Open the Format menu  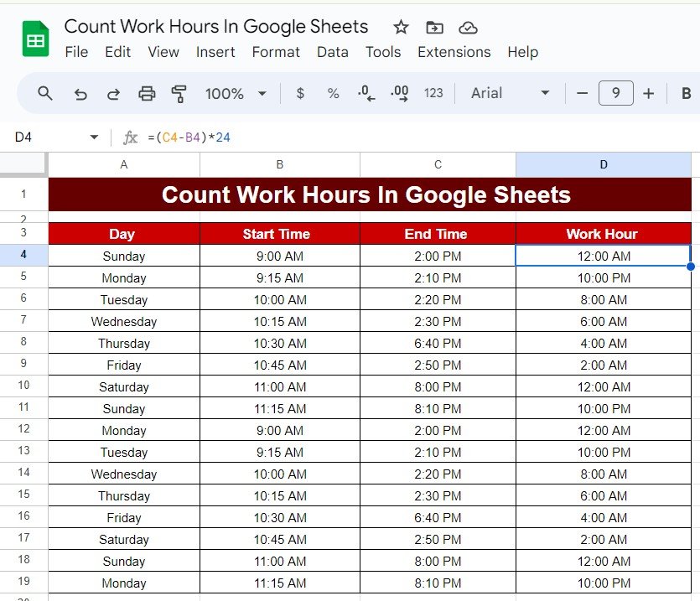point(276,52)
